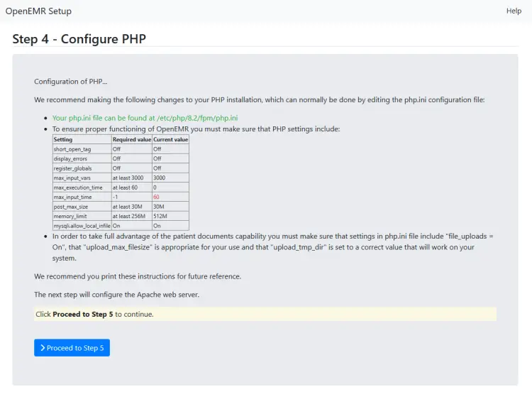Click the red 60 current value for max_input_time

(157, 197)
